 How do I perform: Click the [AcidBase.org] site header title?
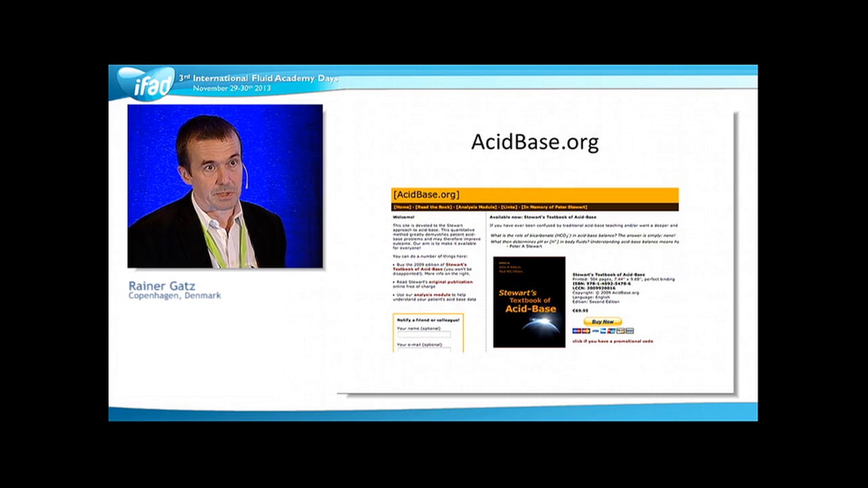tap(426, 195)
